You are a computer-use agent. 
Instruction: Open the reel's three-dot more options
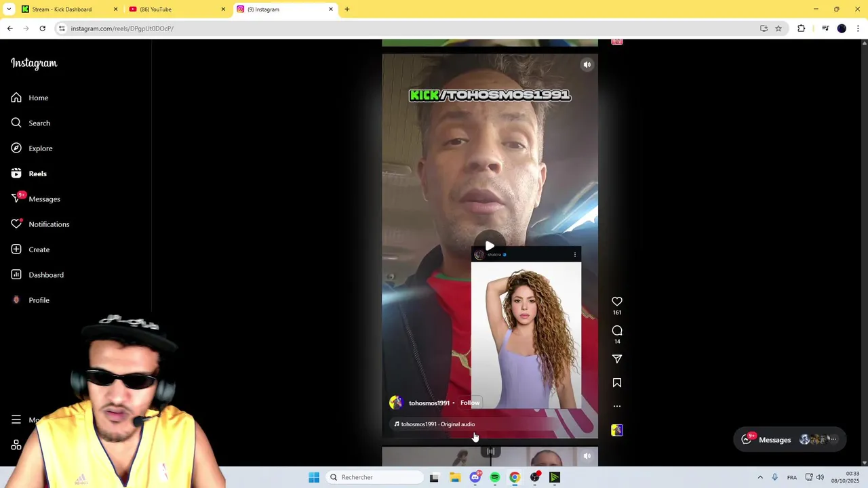point(617,406)
